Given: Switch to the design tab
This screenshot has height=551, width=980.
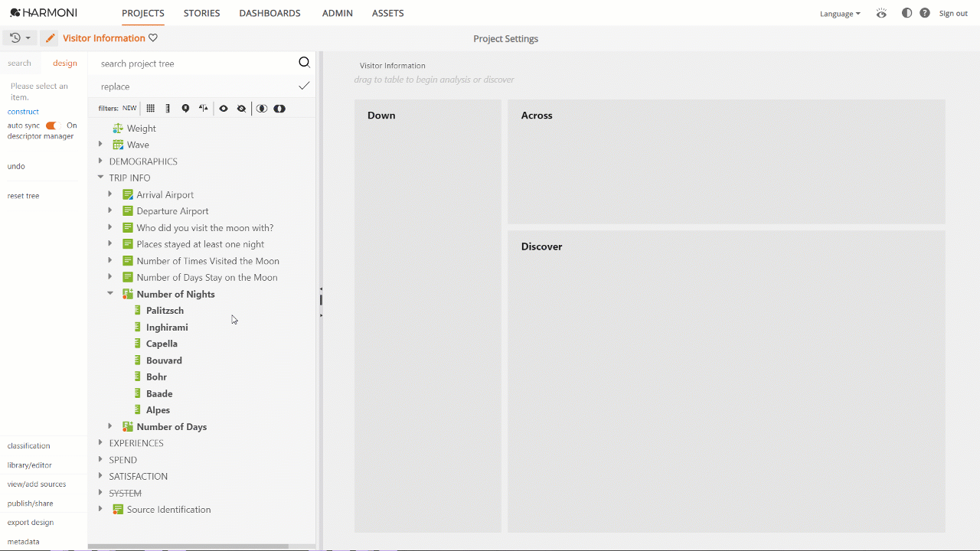Looking at the screenshot, I should tap(65, 64).
